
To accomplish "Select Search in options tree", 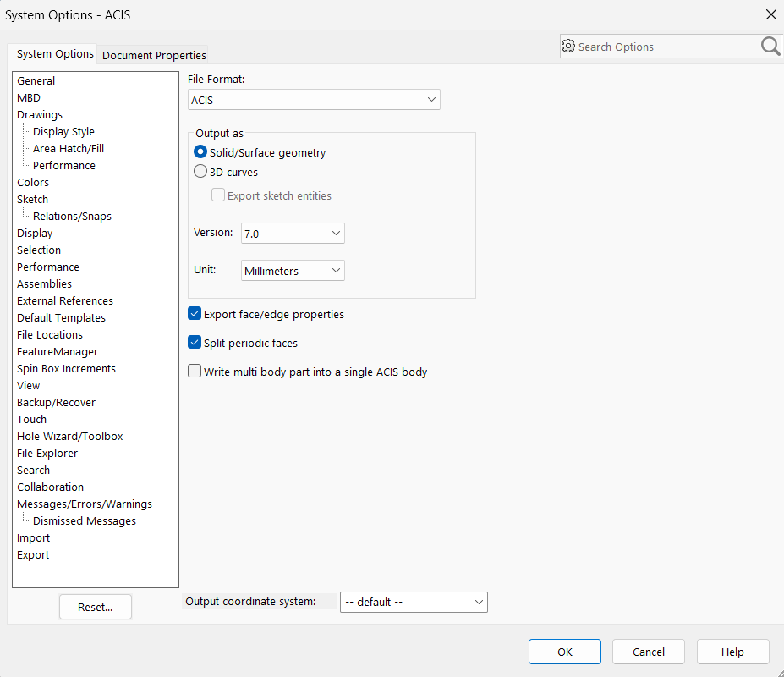I will pyautogui.click(x=34, y=471).
